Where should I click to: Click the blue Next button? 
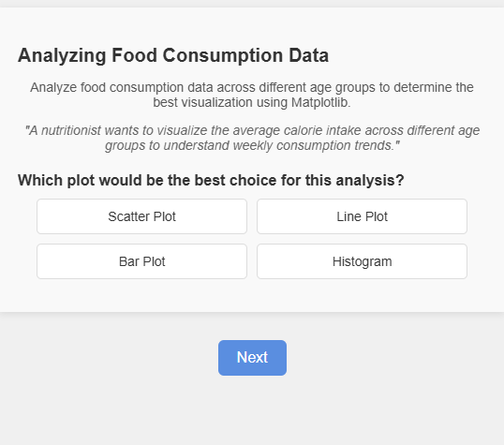point(252,358)
